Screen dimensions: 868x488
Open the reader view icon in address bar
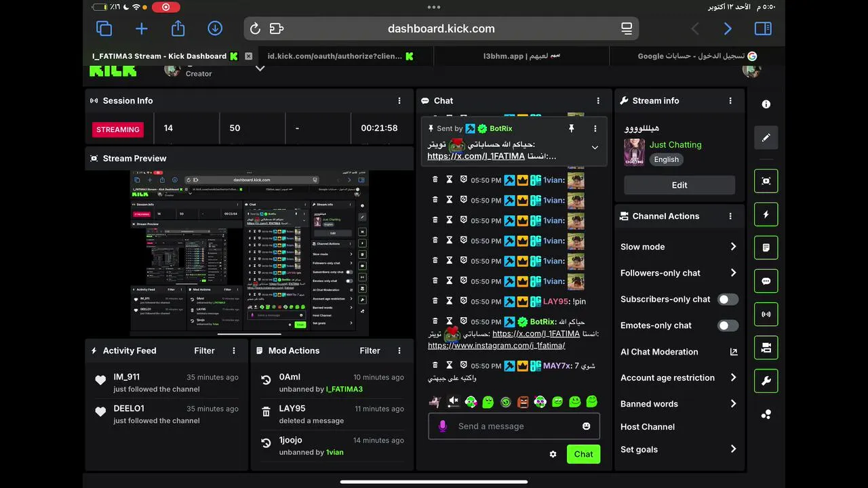[627, 28]
